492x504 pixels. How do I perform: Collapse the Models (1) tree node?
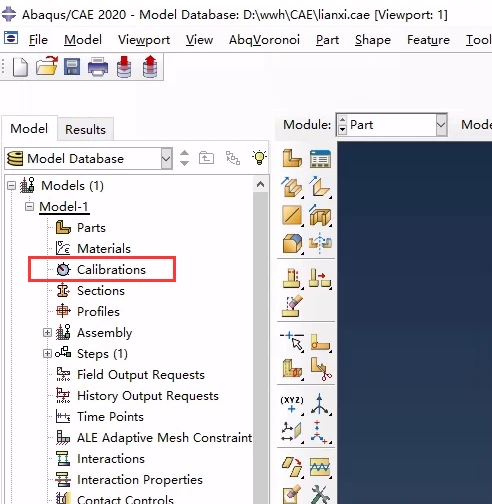point(11,186)
